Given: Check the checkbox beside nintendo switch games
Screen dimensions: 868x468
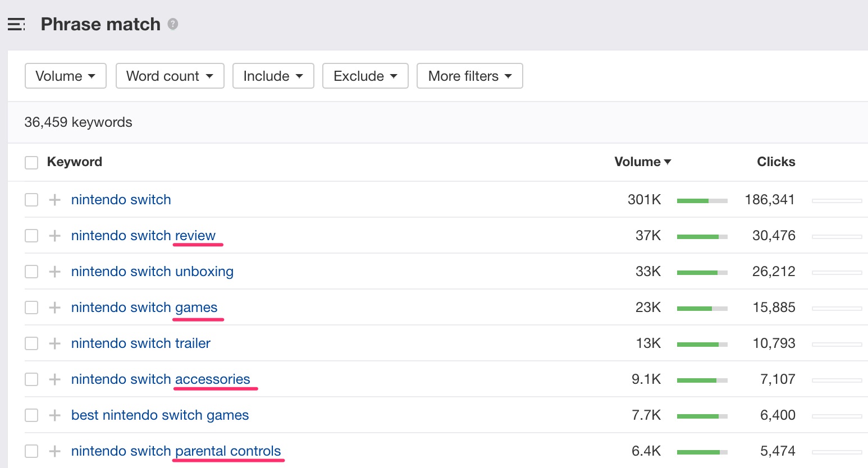Looking at the screenshot, I should (31, 307).
